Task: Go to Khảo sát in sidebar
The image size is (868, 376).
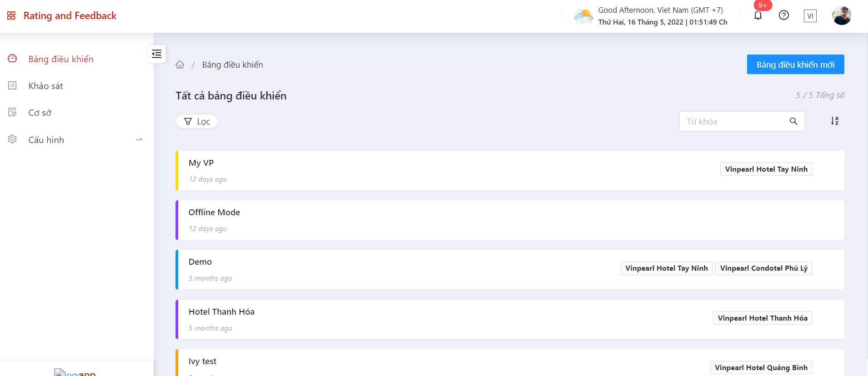Action: (x=45, y=86)
